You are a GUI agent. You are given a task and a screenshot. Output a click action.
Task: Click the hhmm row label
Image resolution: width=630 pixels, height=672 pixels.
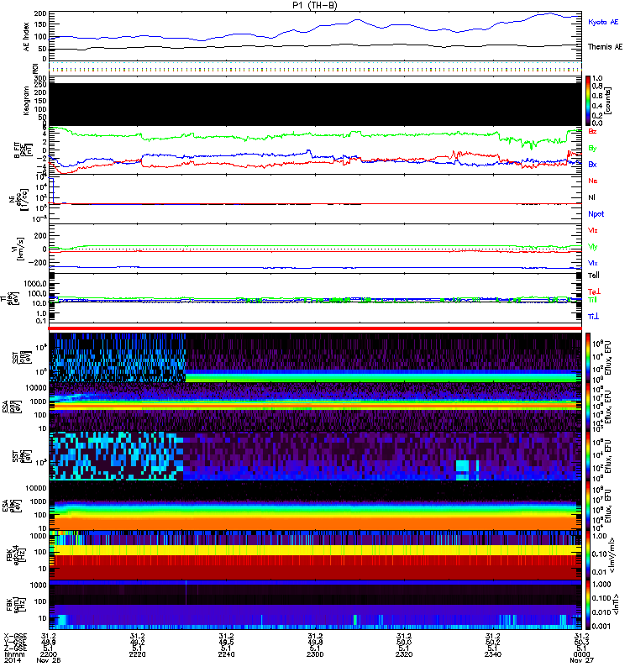(x=14, y=654)
